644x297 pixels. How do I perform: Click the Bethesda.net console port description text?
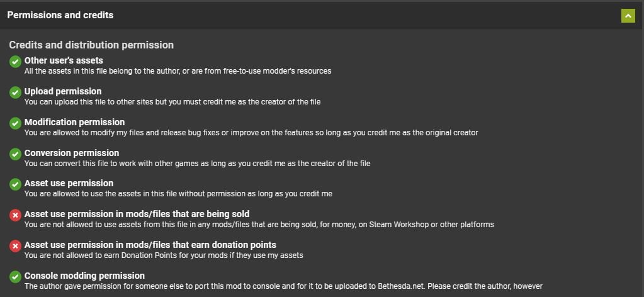(283, 286)
